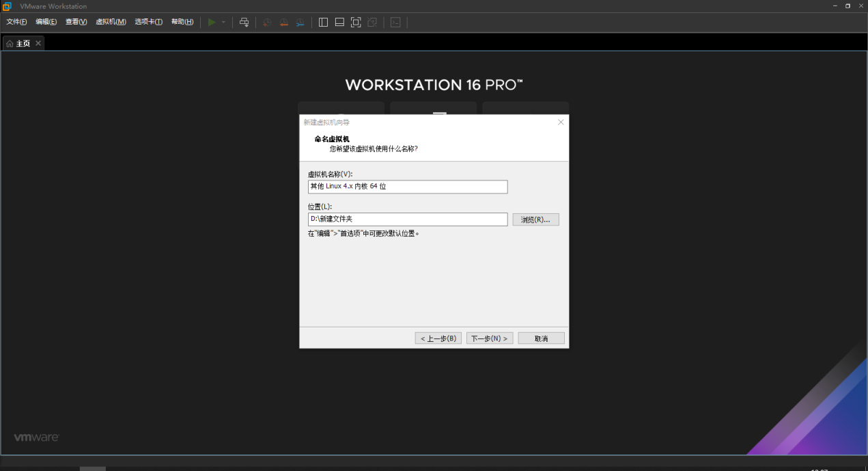
Task: Minimize the VMware Workstation window
Action: point(835,6)
